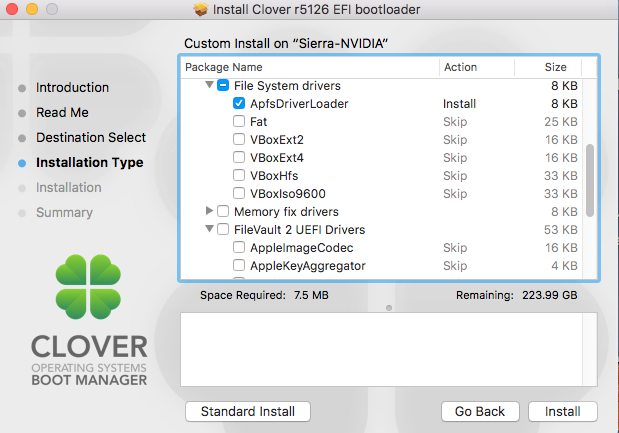Click the Remaining 223.99 GB value
The image size is (619, 433).
(x=550, y=295)
